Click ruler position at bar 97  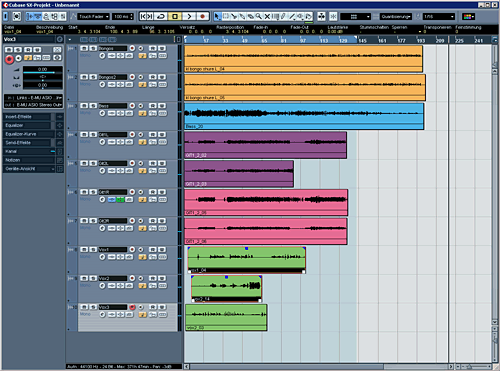tap(303, 40)
